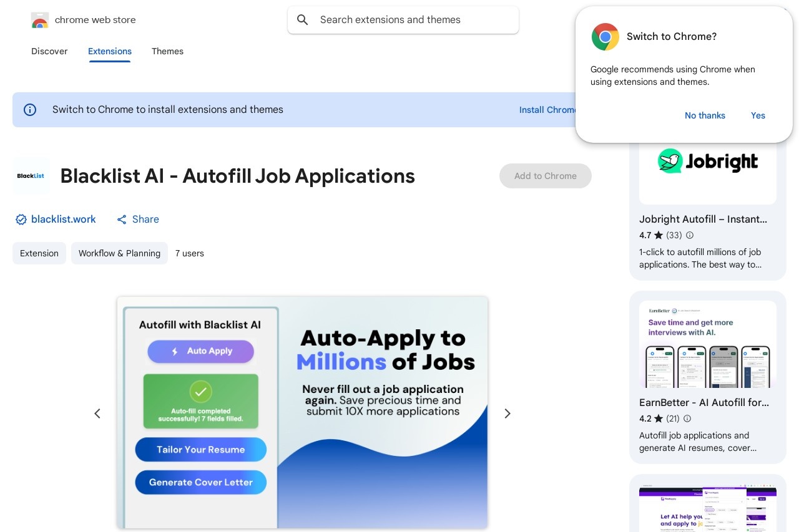Click Yes in Switch to Chrome popup

tap(758, 115)
